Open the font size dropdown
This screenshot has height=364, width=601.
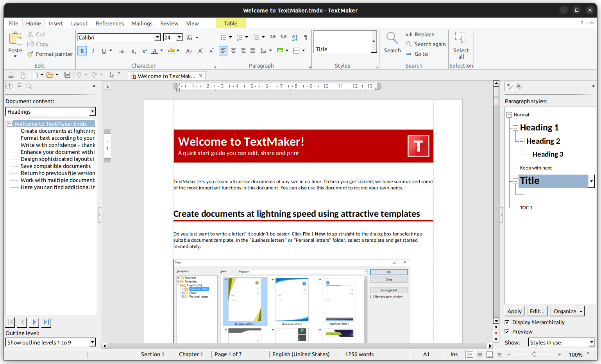click(x=179, y=37)
